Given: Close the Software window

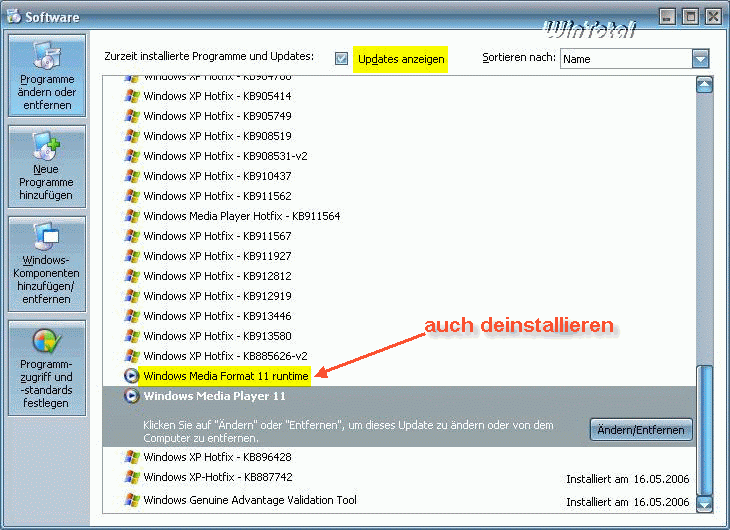Looking at the screenshot, I should click(713, 17).
